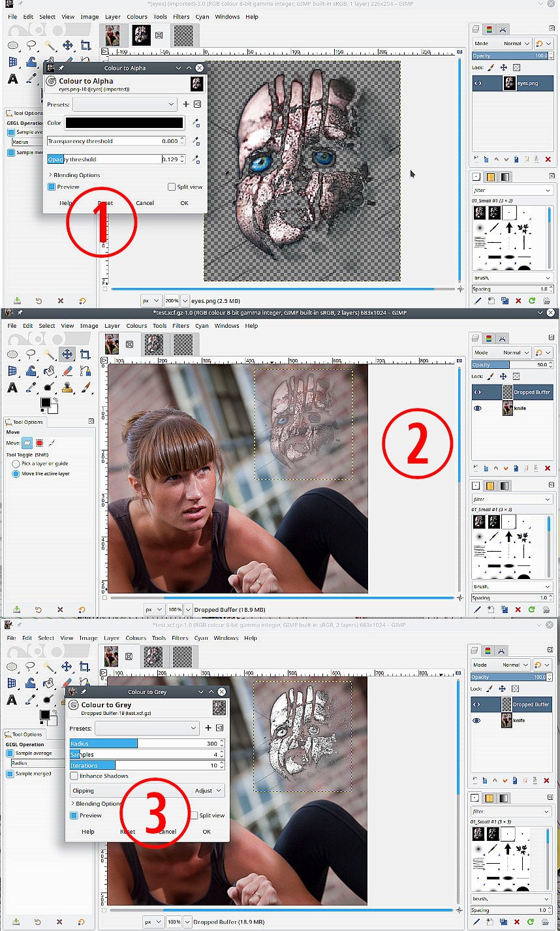The width and height of the screenshot is (560, 931).
Task: Select the Crop tool in bottom window
Action: (x=85, y=666)
